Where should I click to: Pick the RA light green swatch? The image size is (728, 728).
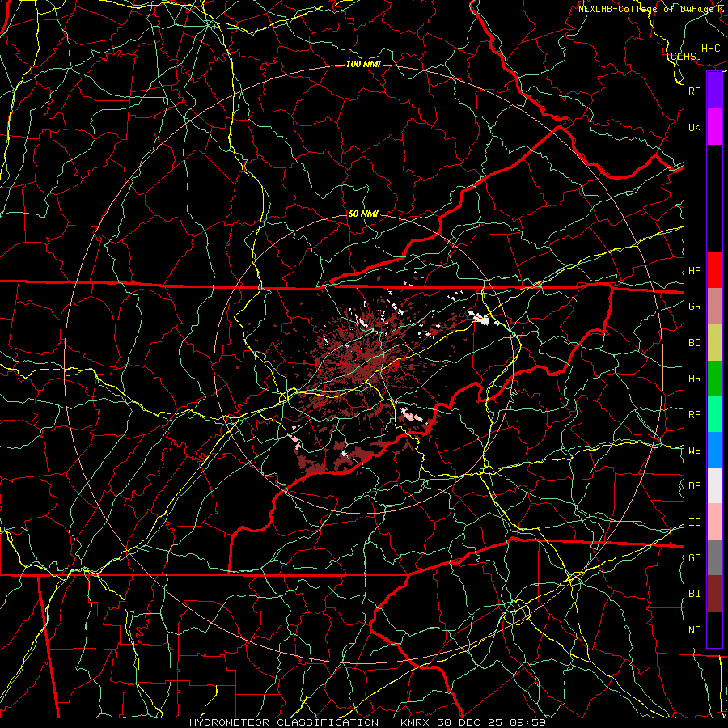pos(714,414)
